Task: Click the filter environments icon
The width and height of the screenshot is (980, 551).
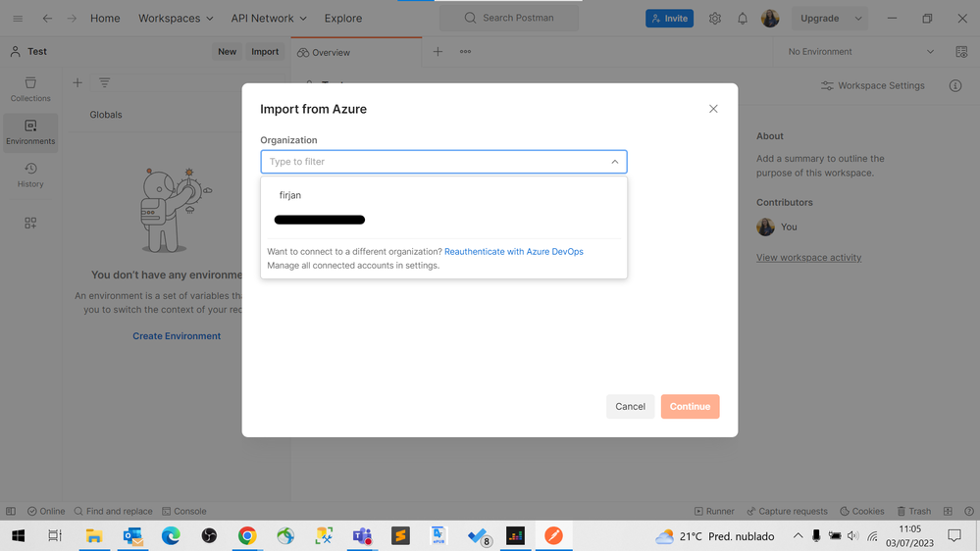Action: (x=104, y=82)
